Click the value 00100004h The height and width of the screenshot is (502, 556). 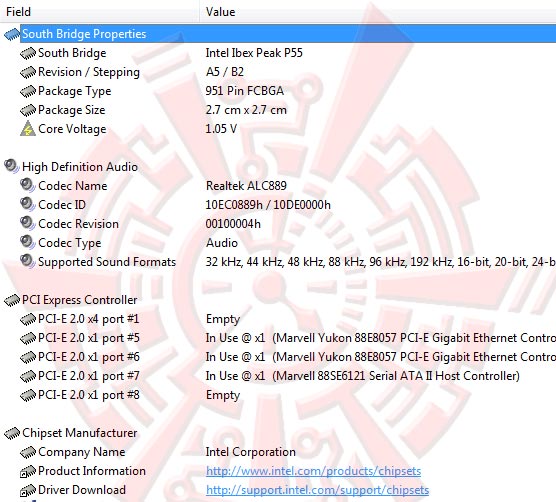[x=233, y=224]
